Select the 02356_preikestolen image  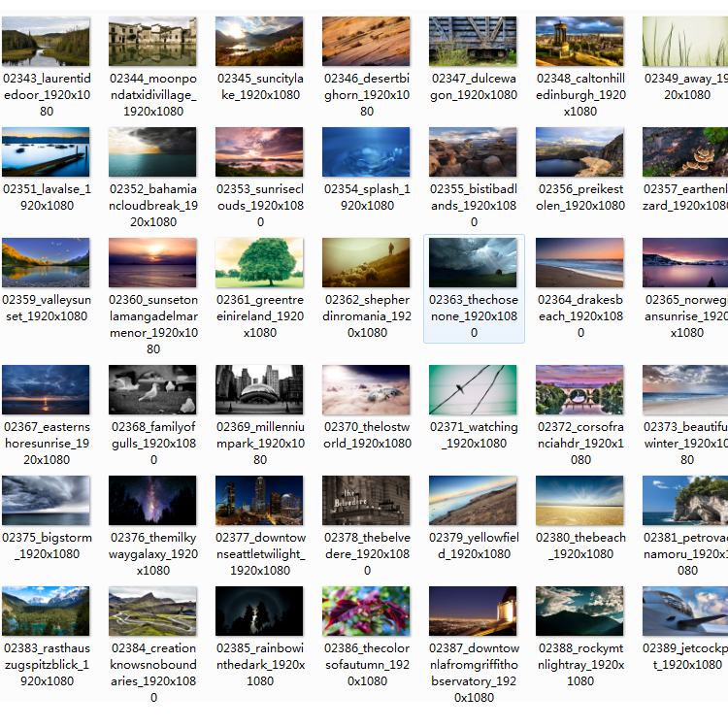tap(579, 151)
